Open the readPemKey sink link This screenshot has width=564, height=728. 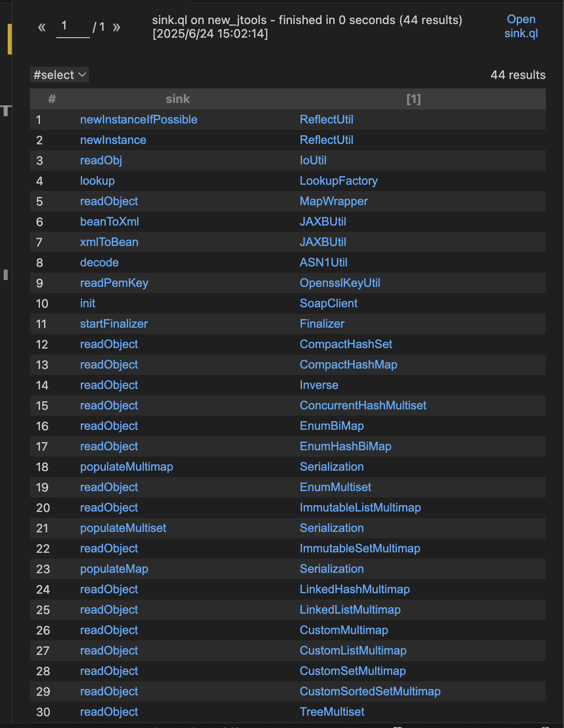[114, 283]
